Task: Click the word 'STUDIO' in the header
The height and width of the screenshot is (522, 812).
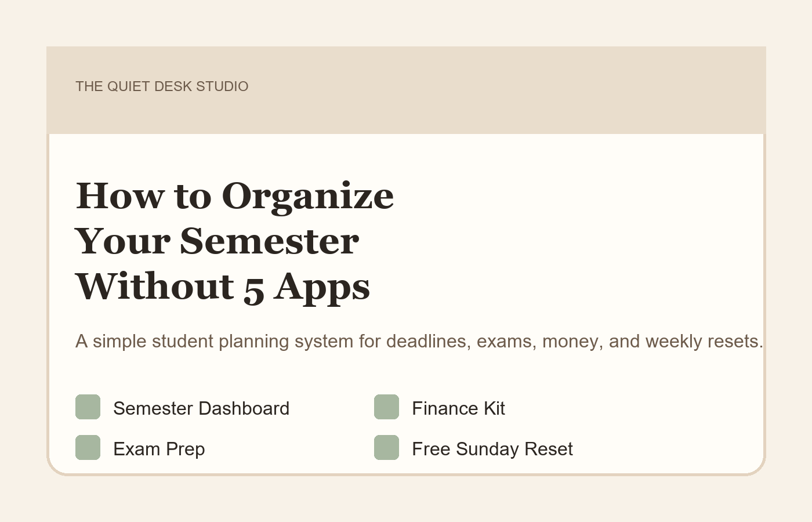Action: [222, 86]
